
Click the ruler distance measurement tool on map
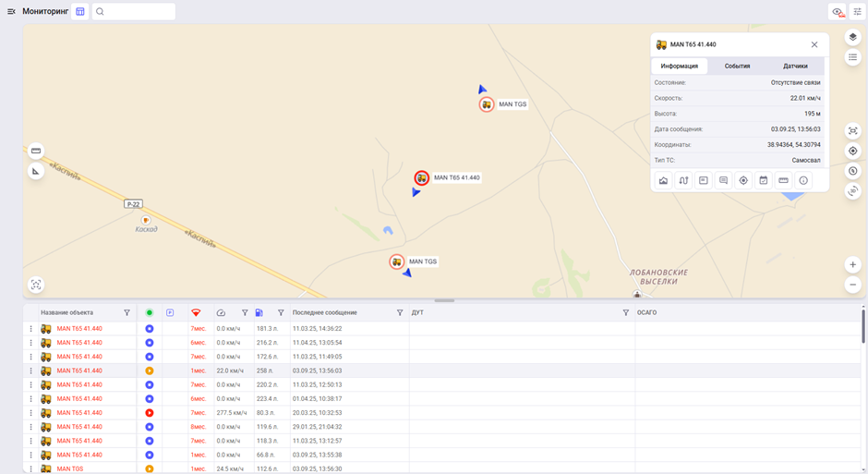(36, 151)
